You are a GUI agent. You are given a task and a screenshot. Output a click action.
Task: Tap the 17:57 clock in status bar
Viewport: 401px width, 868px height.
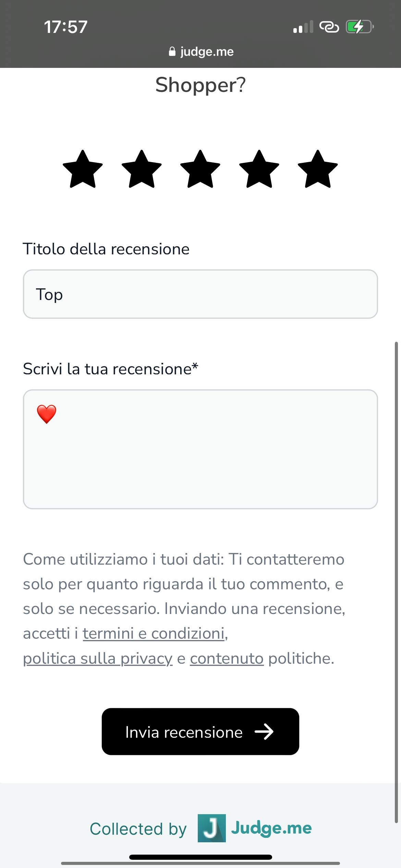point(66,27)
